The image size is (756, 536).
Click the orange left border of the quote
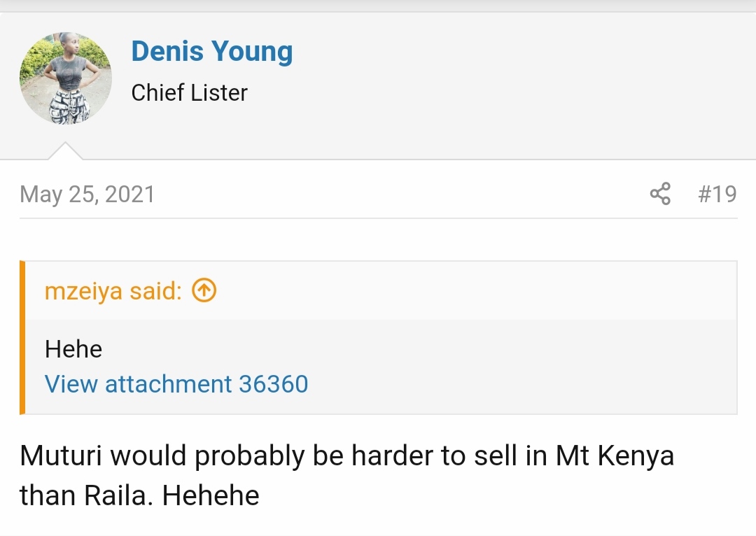pos(22,337)
